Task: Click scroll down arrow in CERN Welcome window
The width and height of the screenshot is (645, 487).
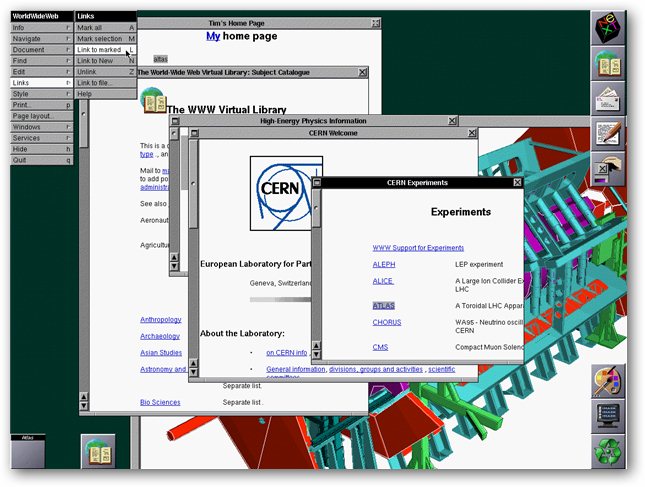Action: pos(193,372)
